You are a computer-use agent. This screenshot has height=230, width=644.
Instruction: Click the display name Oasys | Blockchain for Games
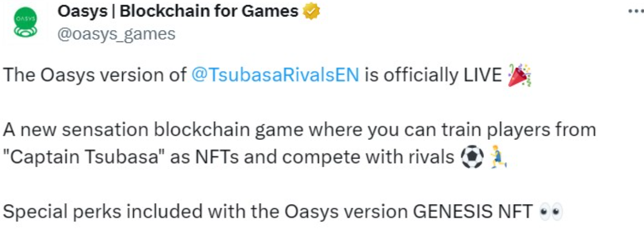click(178, 11)
